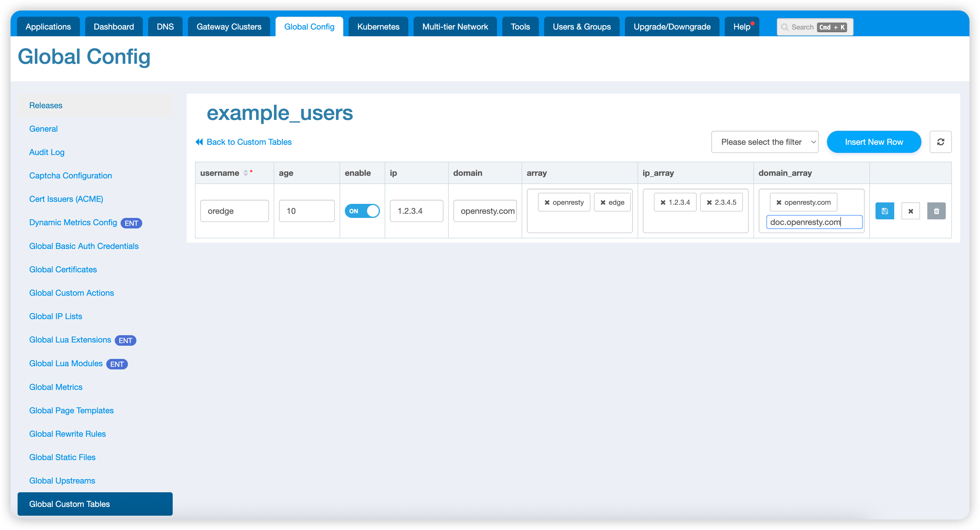Remove the 1.2.3.4 tag from ip_array
Image resolution: width=980 pixels, height=530 pixels.
663,202
